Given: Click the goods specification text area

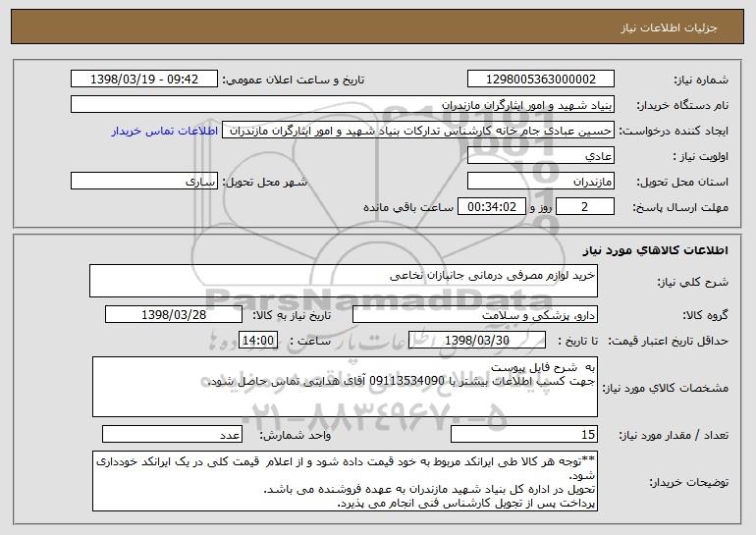Looking at the screenshot, I should [345, 387].
